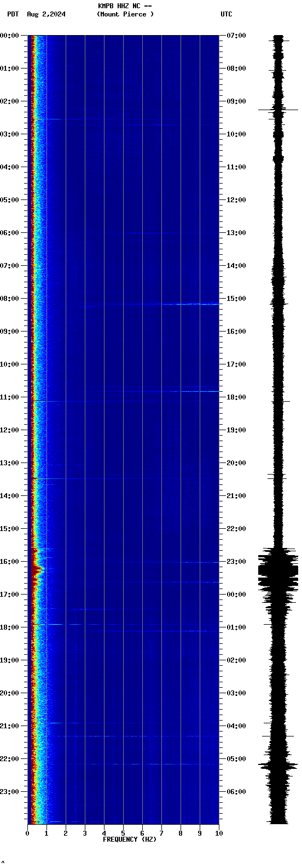Click the 04:00 UTC time label
Screen dimensions: 302x868
tap(236, 726)
